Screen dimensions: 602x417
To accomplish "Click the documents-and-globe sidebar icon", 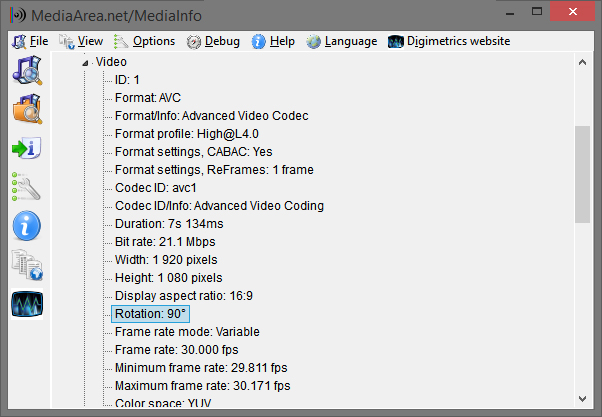I will point(27,265).
